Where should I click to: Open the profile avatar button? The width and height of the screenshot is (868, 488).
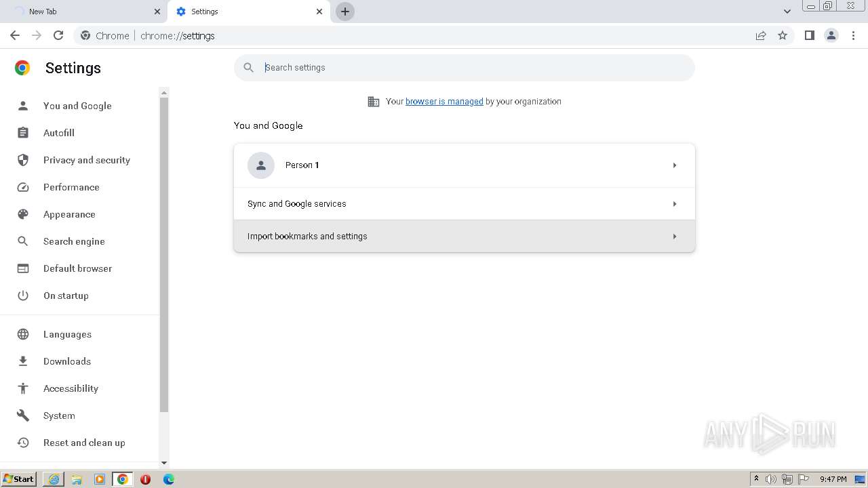(831, 35)
